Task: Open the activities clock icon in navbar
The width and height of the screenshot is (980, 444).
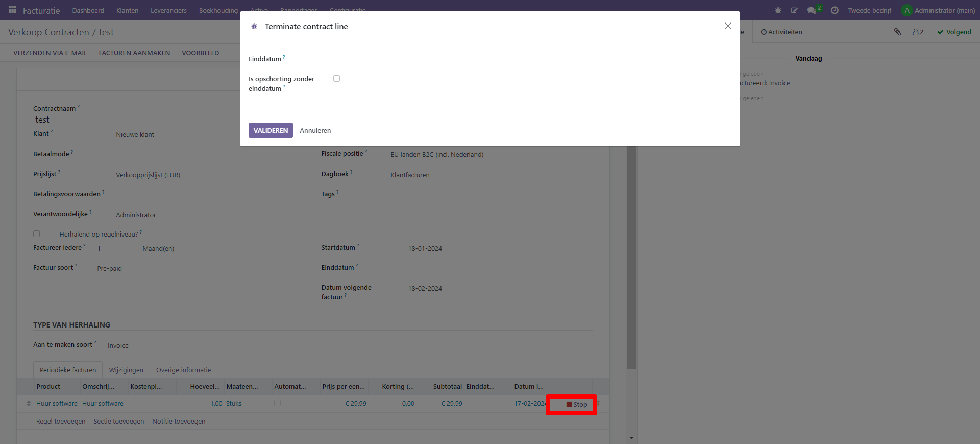Action: pyautogui.click(x=835, y=10)
